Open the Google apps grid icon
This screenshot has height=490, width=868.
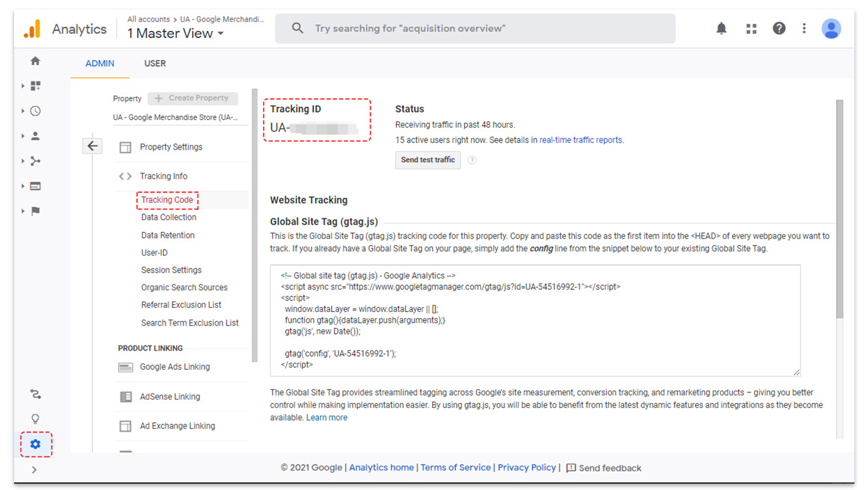751,29
